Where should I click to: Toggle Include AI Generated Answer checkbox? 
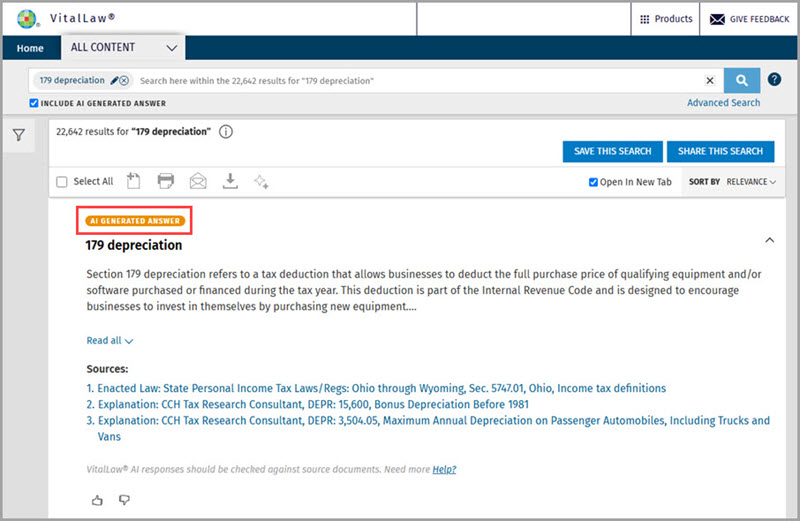pos(34,103)
